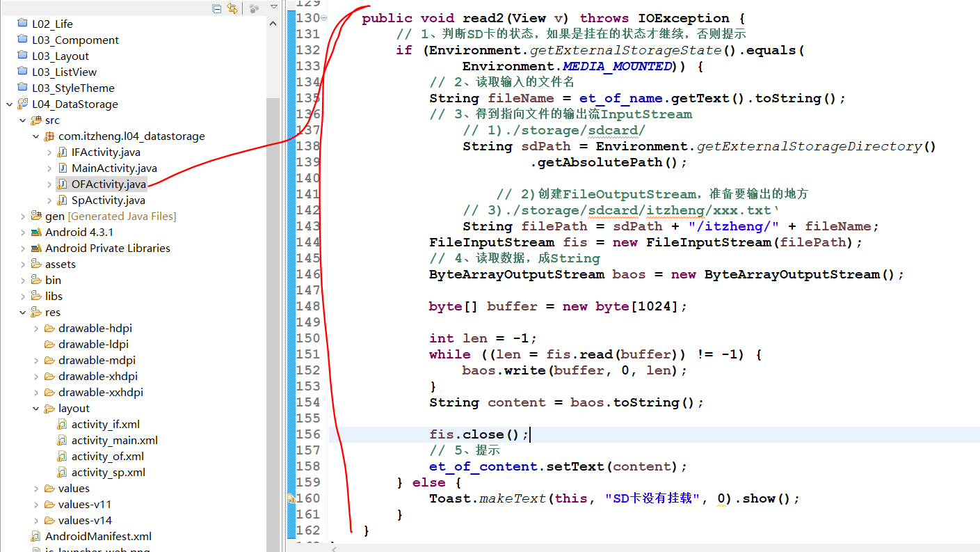Screen dimensions: 980x552
Task: Open activity_if.xml layout file icon
Action: click(63, 424)
